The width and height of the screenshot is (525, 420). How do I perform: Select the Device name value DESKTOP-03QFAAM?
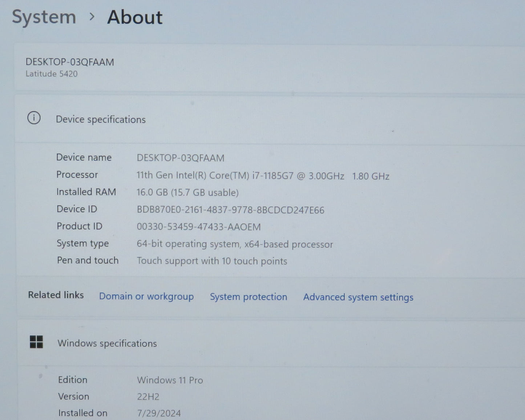(x=181, y=158)
